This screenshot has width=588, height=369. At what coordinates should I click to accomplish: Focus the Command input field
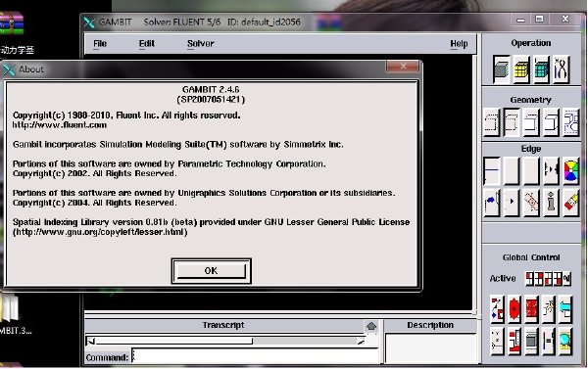click(x=256, y=356)
